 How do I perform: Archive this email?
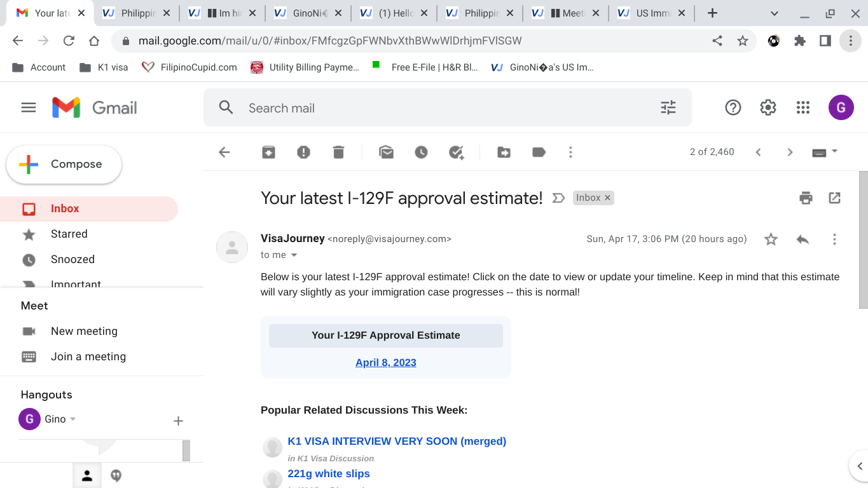(269, 152)
